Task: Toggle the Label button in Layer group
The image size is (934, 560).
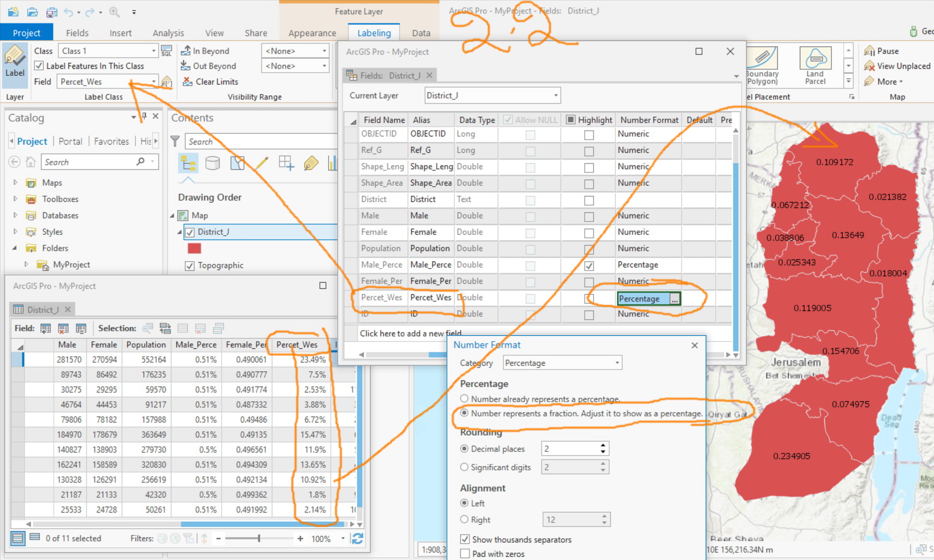Action: click(15, 64)
